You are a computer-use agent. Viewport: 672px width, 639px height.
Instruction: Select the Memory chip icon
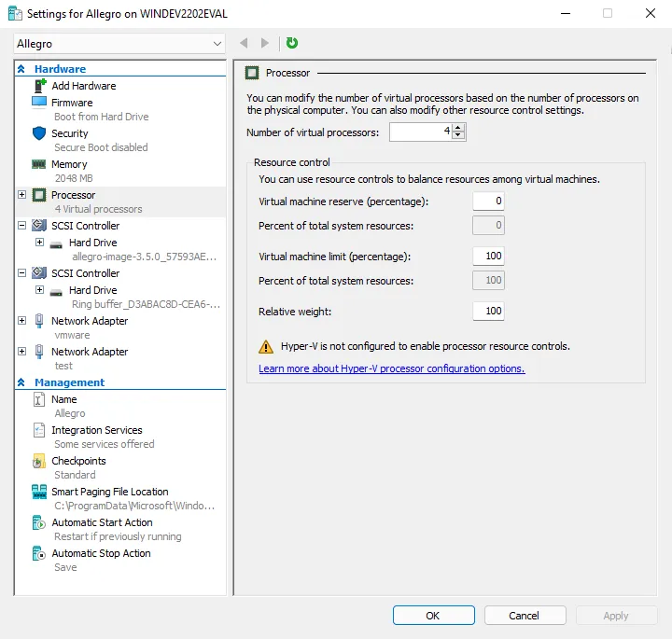[x=39, y=164]
